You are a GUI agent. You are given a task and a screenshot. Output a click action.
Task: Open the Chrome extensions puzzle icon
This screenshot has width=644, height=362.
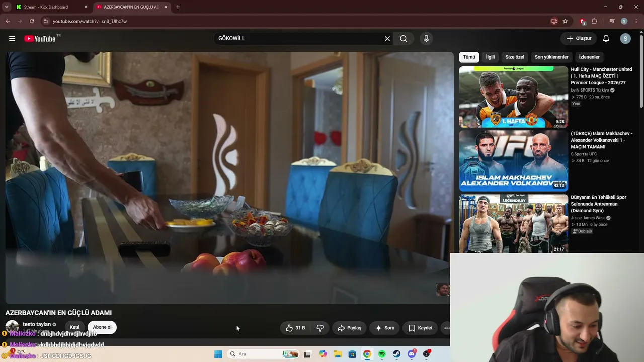click(x=594, y=21)
